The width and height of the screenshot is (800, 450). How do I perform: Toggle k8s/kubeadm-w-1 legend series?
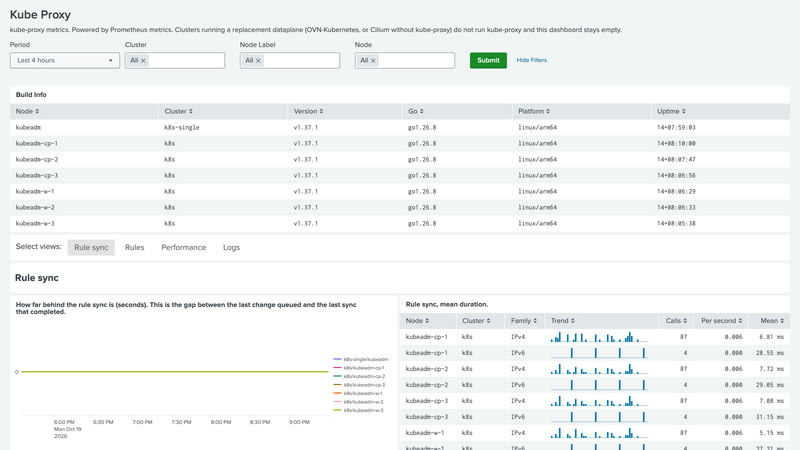pos(358,393)
